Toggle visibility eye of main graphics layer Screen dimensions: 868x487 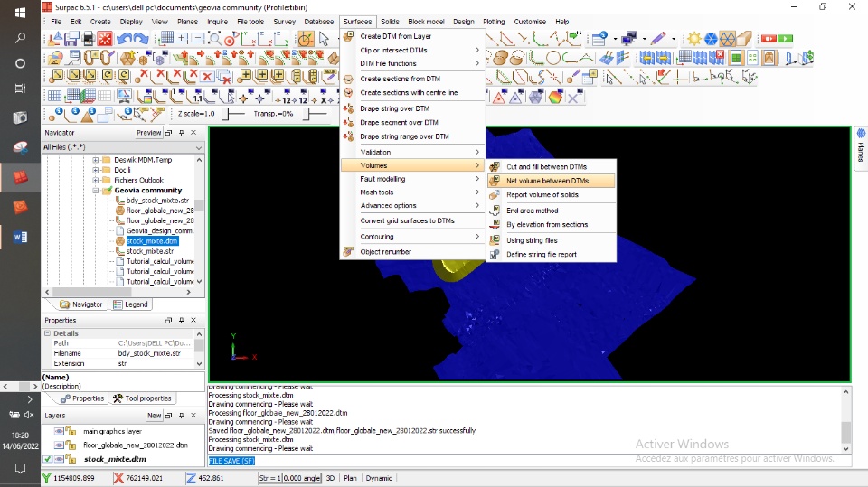pos(59,431)
